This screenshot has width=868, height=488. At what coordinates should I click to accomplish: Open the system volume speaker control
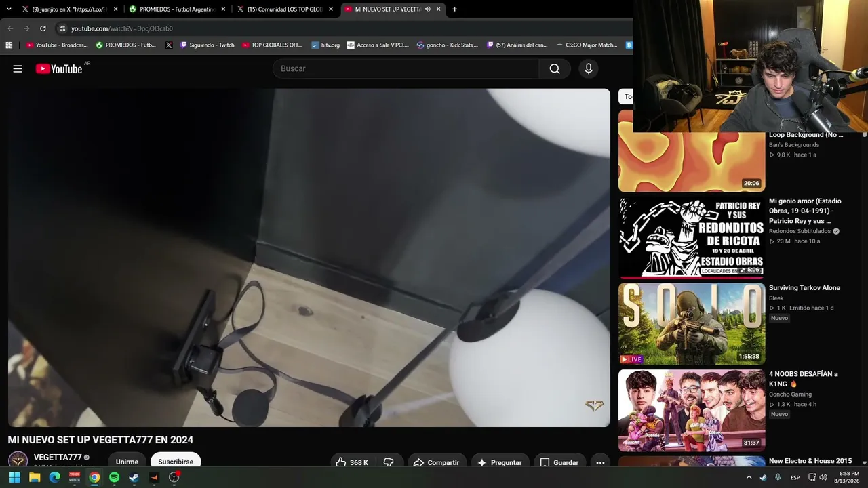pos(823,477)
